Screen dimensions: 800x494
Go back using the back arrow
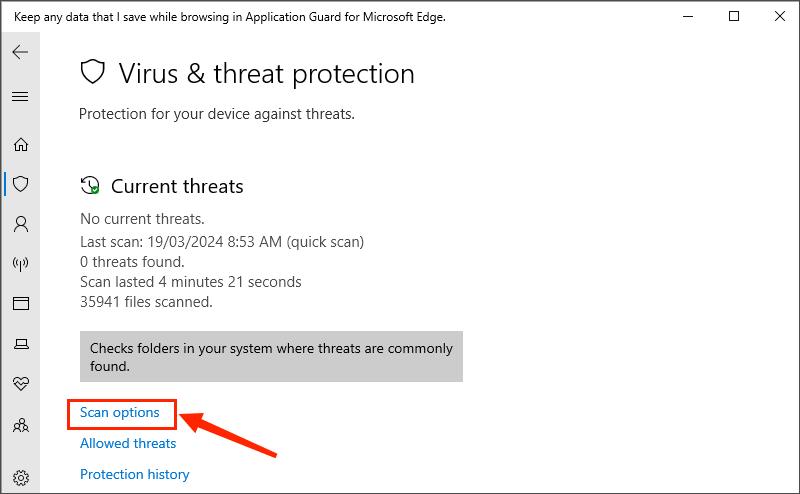click(x=20, y=52)
